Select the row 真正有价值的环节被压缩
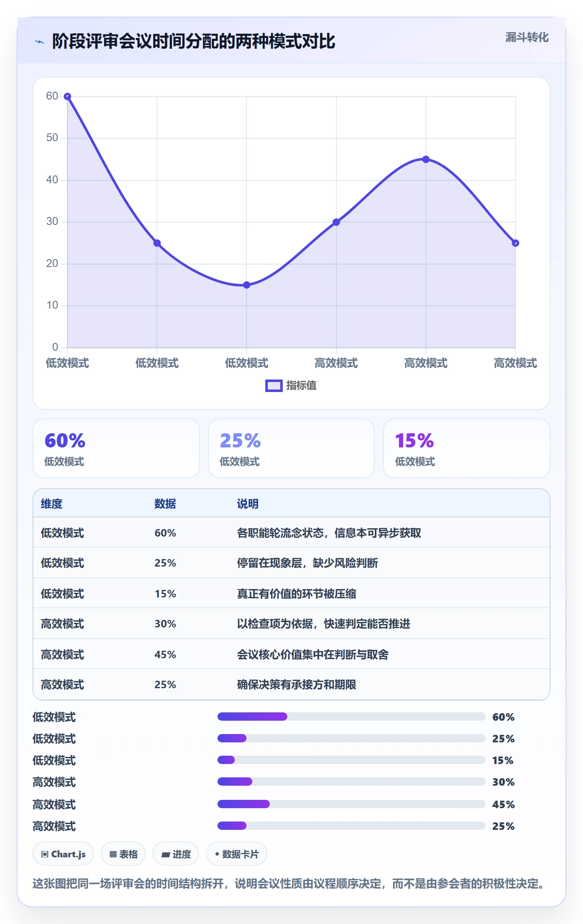Viewport: 583px width, 924px height. click(291, 593)
